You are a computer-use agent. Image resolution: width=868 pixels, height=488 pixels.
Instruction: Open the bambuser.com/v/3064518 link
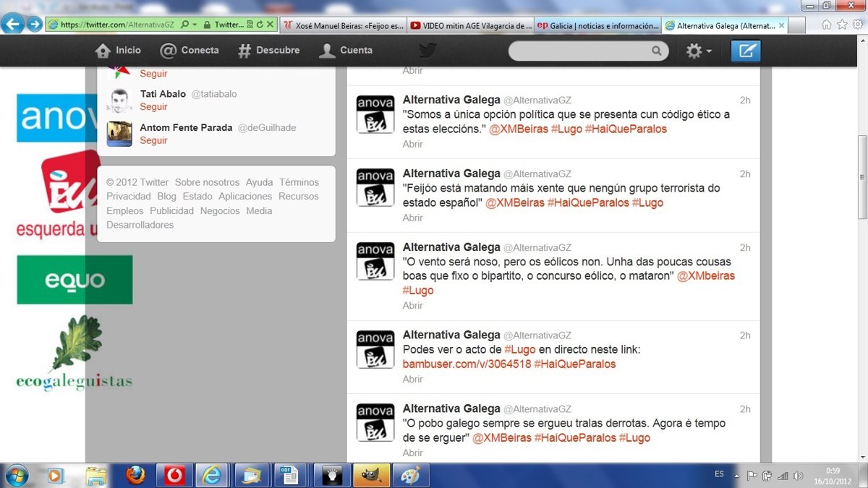tap(465, 364)
